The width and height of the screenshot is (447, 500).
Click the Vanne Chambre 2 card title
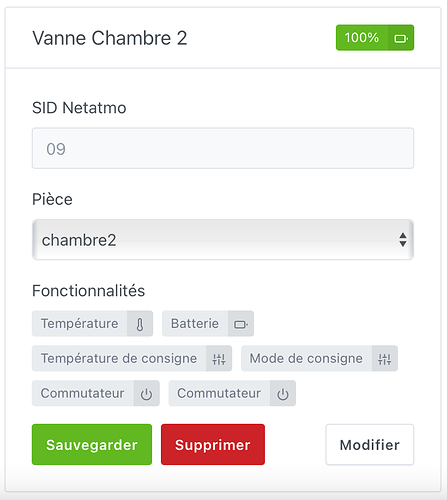tap(110, 38)
